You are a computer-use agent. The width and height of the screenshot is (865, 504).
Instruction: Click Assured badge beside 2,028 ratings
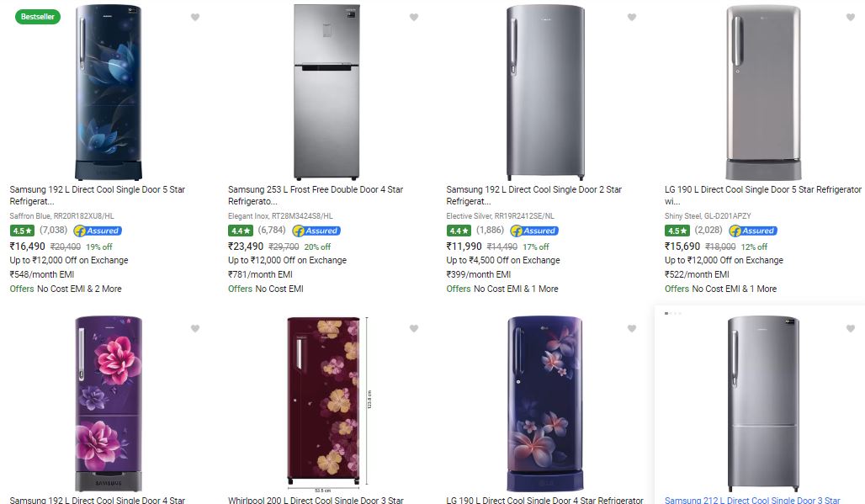(753, 231)
